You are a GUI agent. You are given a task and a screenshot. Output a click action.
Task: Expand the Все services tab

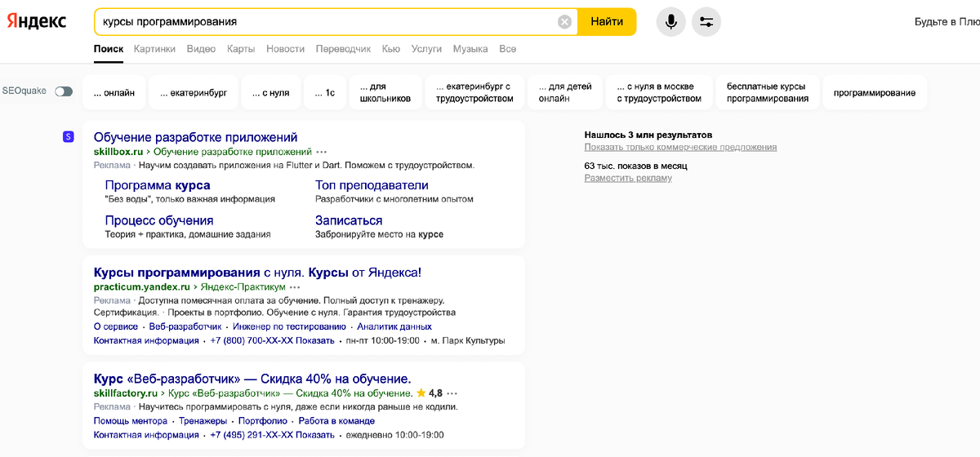point(508,49)
